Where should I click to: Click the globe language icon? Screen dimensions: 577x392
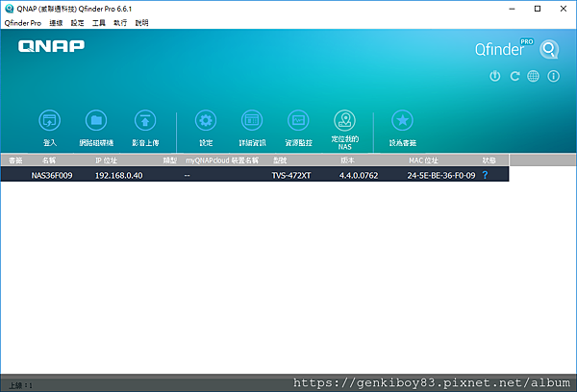(533, 76)
